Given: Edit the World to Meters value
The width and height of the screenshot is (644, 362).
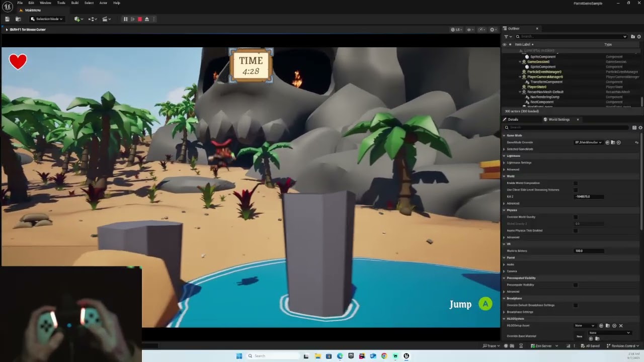Looking at the screenshot, I should tap(589, 251).
